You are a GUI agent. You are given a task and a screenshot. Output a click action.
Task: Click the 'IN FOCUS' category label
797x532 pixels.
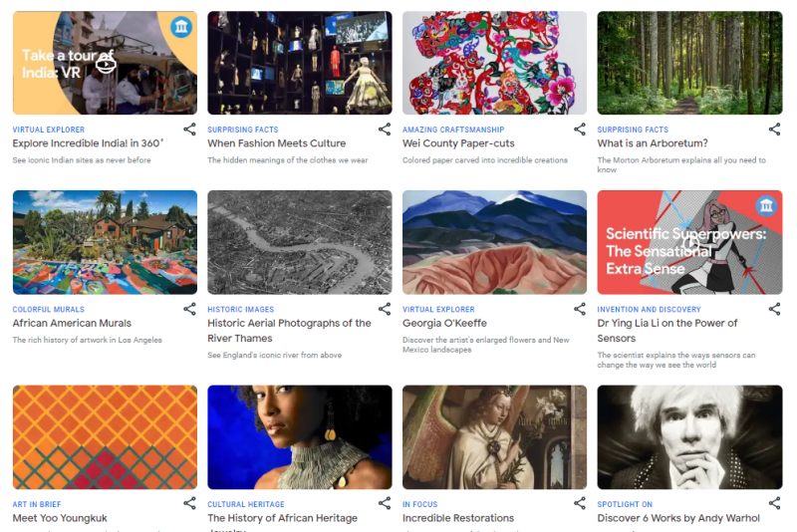coord(419,504)
